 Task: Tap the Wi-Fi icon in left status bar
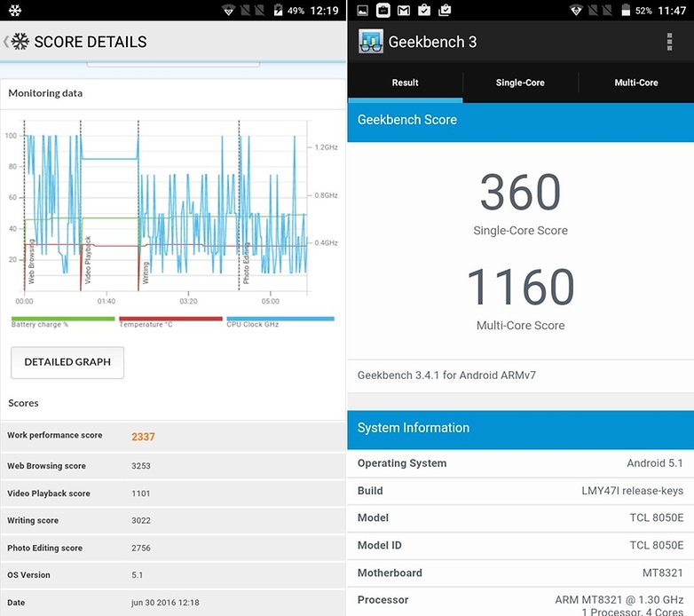(228, 10)
